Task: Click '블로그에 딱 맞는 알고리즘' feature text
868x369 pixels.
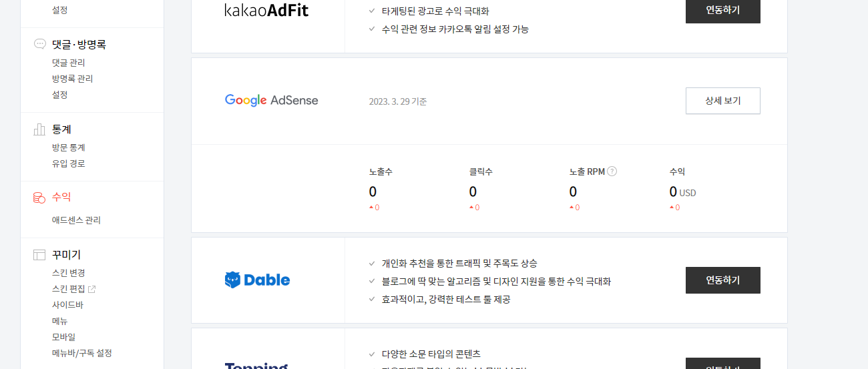Action: coord(496,282)
